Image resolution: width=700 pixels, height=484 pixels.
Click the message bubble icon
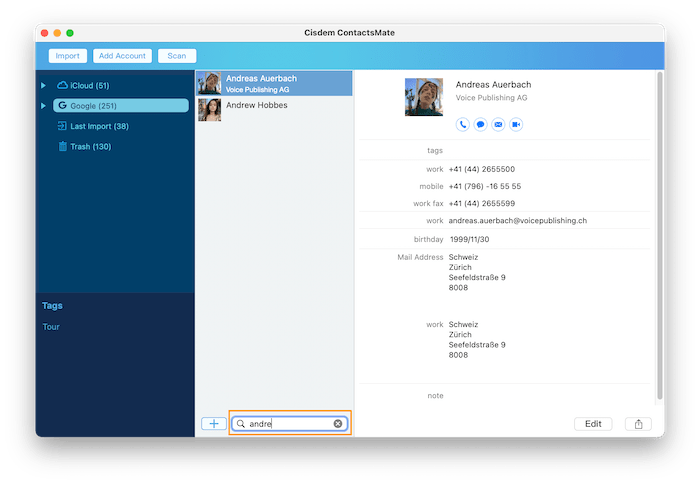pyautogui.click(x=480, y=125)
